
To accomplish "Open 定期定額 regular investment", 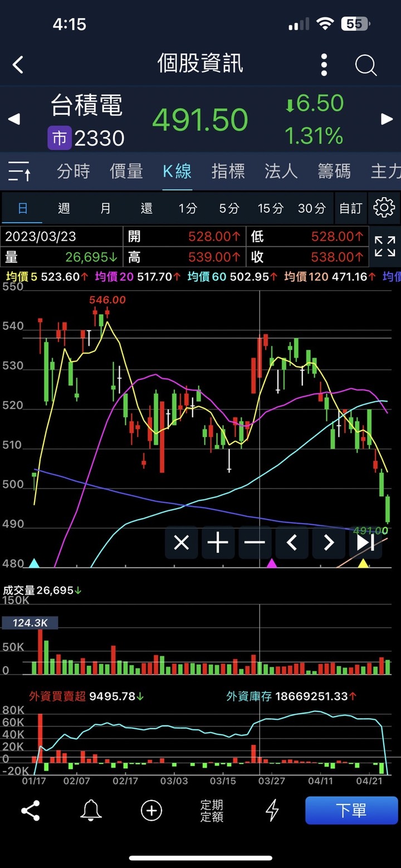I will point(212,811).
